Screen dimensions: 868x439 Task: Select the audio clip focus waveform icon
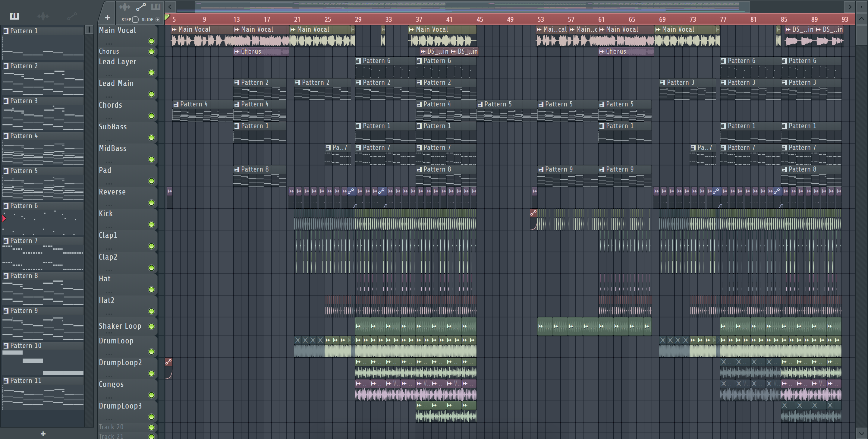pos(125,7)
